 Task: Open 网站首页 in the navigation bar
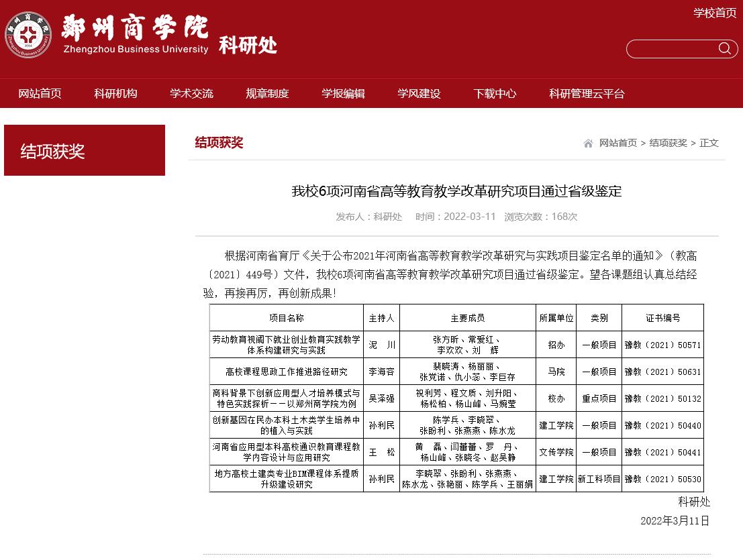tap(40, 94)
